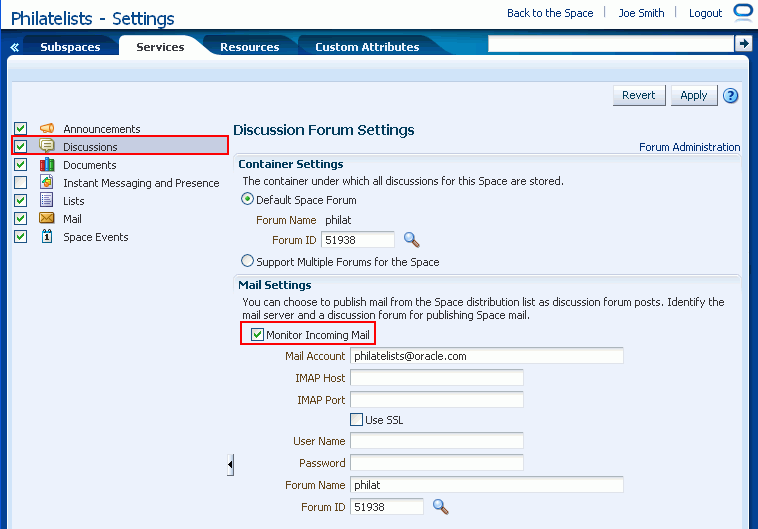This screenshot has width=758, height=529.
Task: Click the Mail envelope icon
Action: pos(47,218)
